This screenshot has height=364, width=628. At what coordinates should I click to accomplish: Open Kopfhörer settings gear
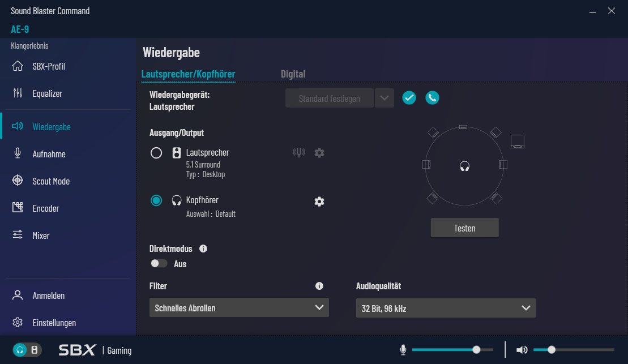[319, 202]
